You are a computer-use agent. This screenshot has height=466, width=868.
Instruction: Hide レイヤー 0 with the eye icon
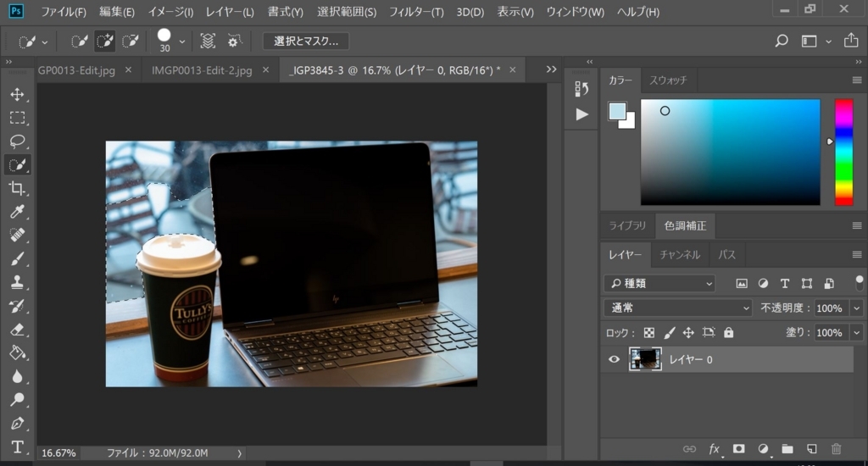pyautogui.click(x=614, y=359)
